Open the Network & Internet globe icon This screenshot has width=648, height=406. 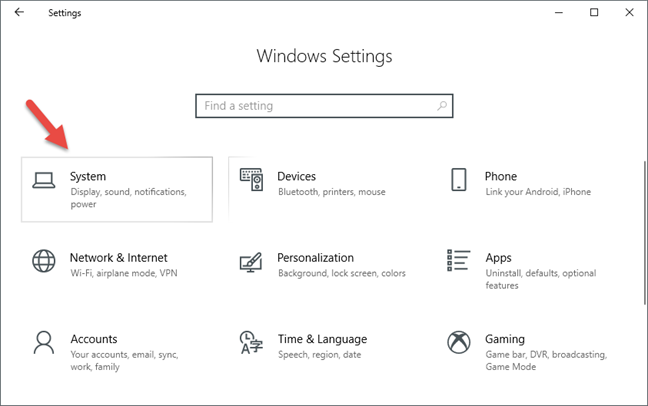(44, 261)
